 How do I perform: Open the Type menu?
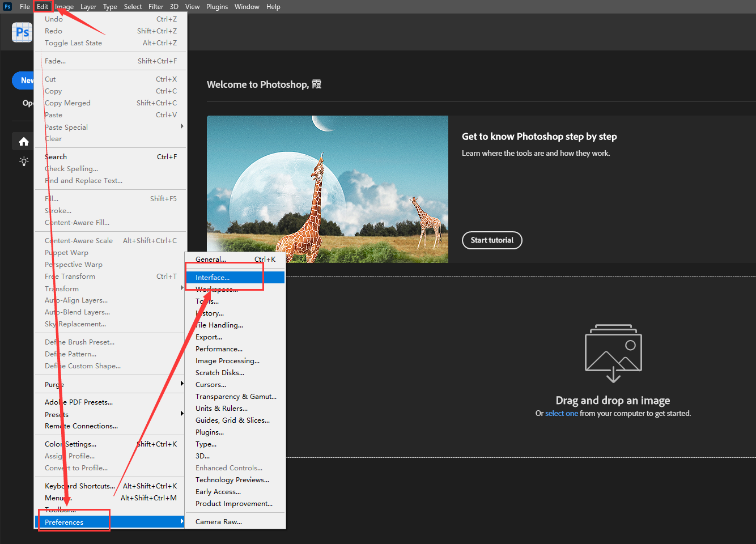point(110,7)
